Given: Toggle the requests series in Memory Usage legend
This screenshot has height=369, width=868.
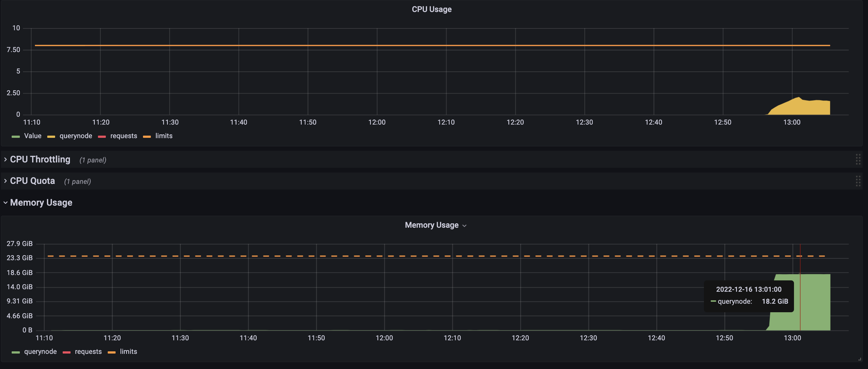Looking at the screenshot, I should [x=88, y=352].
